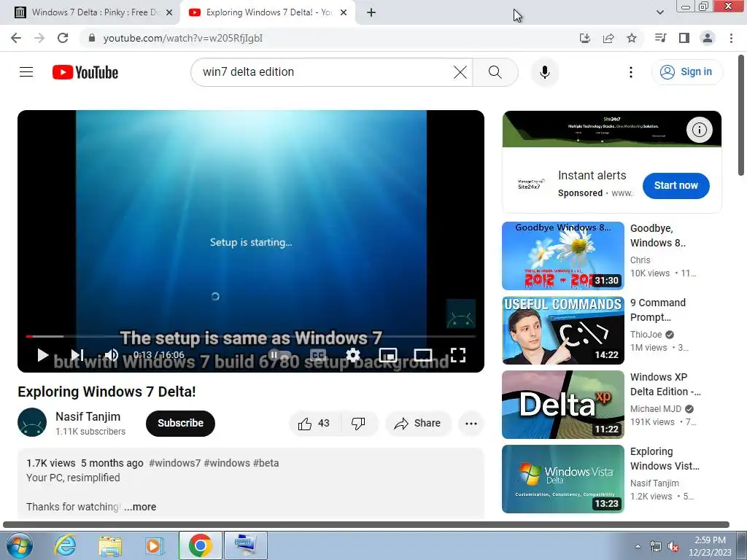This screenshot has height=560, width=747.
Task: Click the ad's Start now button
Action: click(676, 186)
